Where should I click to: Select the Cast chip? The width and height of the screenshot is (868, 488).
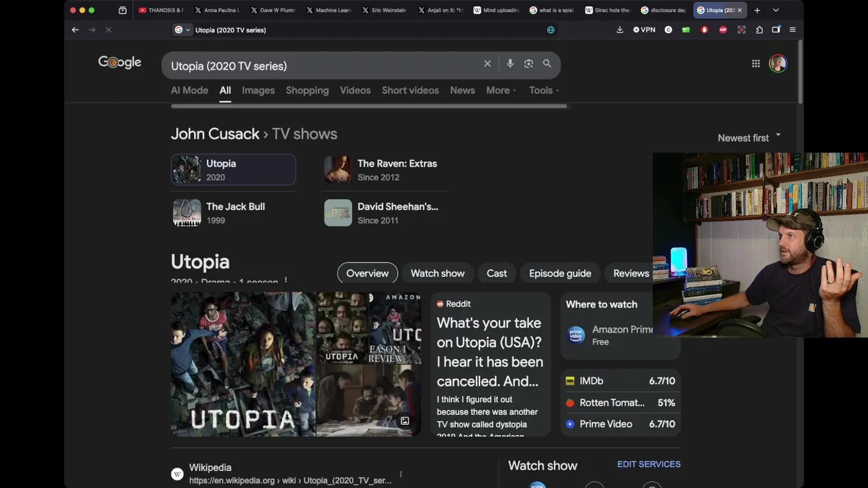pos(496,273)
